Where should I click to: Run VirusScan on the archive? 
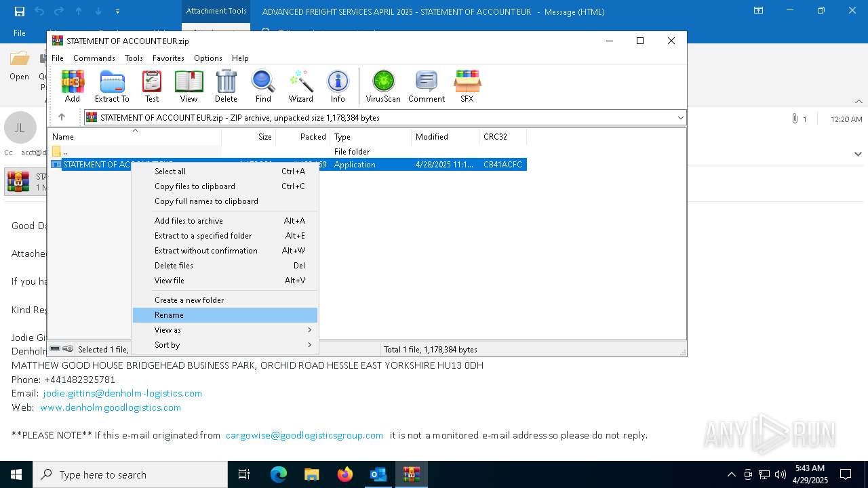pyautogui.click(x=383, y=86)
